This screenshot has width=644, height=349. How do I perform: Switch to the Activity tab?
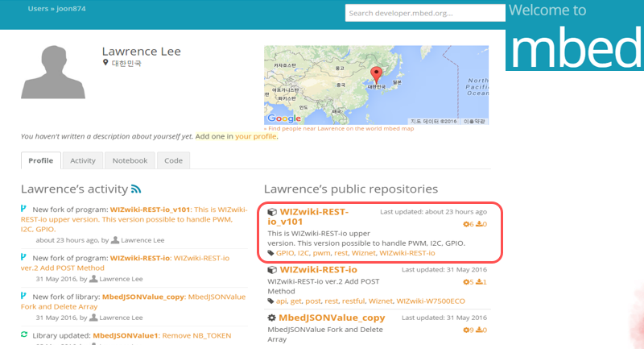point(83,160)
